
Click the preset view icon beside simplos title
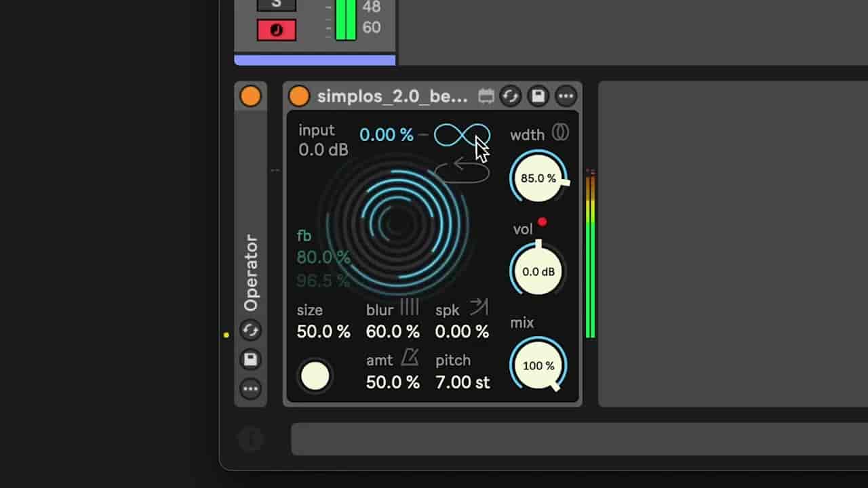pyautogui.click(x=486, y=96)
